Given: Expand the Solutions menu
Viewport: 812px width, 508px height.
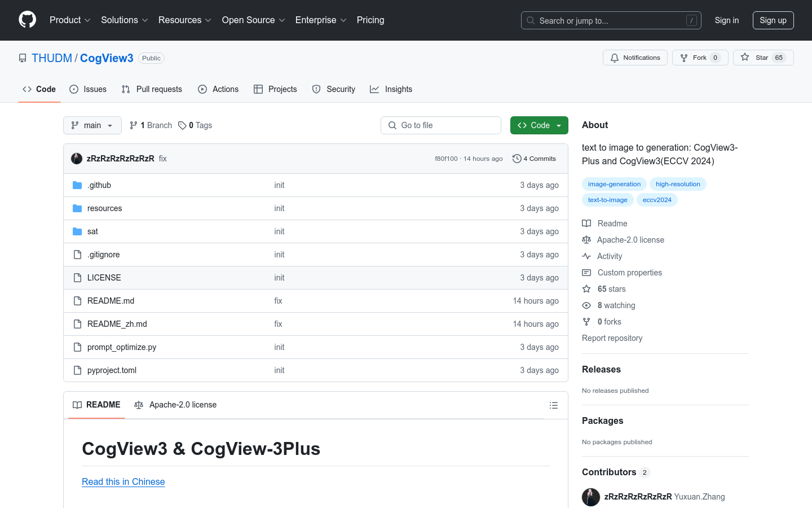Looking at the screenshot, I should click(124, 20).
